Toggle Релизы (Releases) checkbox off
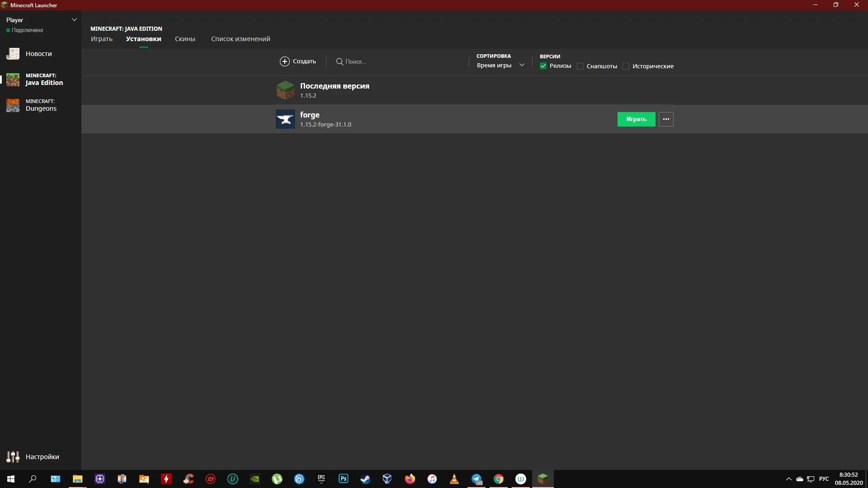This screenshot has height=488, width=868. [x=543, y=66]
